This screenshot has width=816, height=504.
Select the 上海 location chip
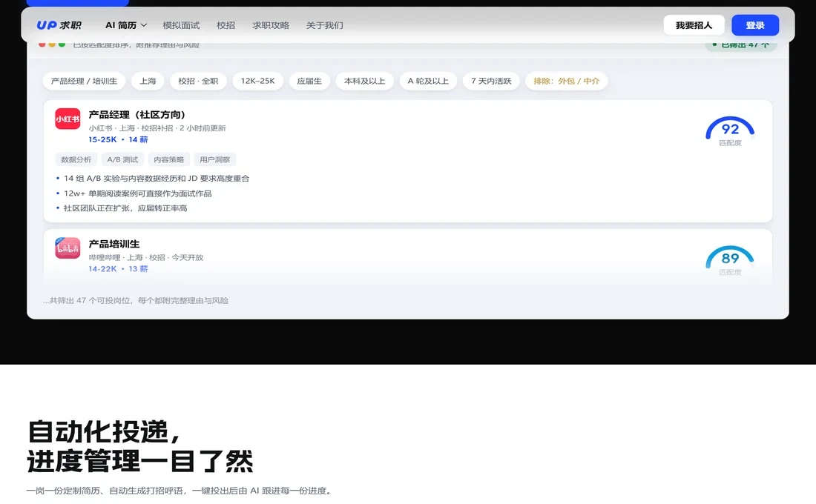tap(148, 81)
